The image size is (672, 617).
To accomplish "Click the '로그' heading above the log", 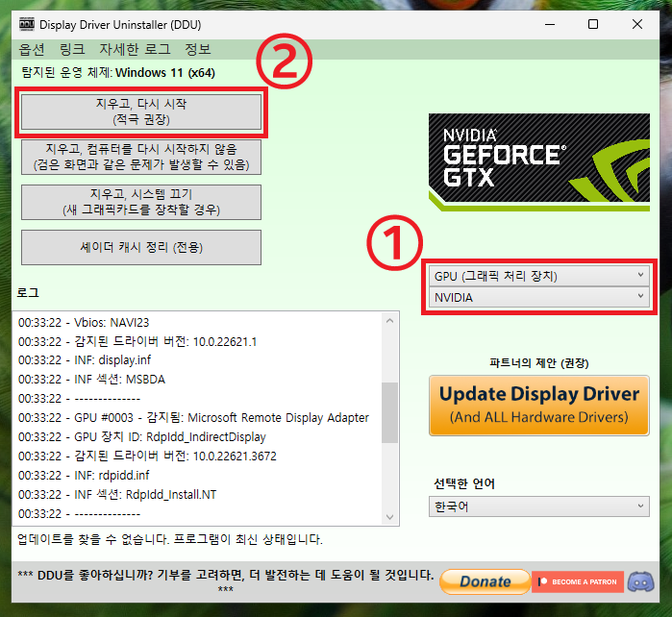I will coord(28,293).
